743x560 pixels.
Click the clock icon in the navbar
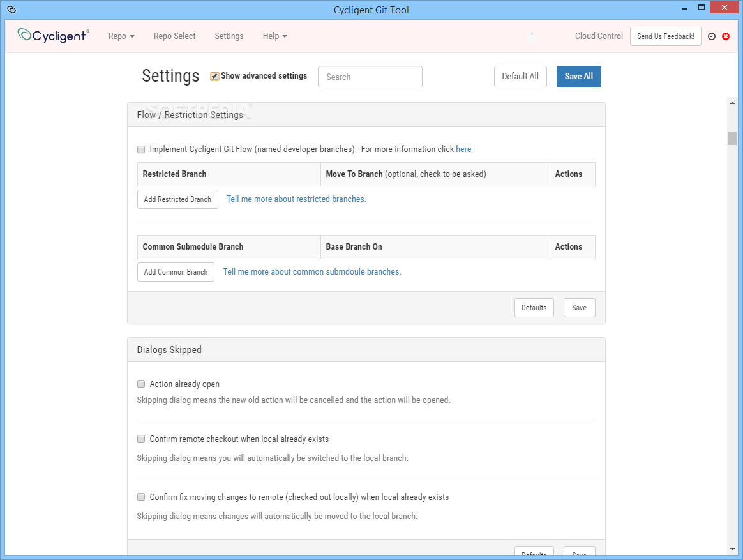(x=711, y=36)
